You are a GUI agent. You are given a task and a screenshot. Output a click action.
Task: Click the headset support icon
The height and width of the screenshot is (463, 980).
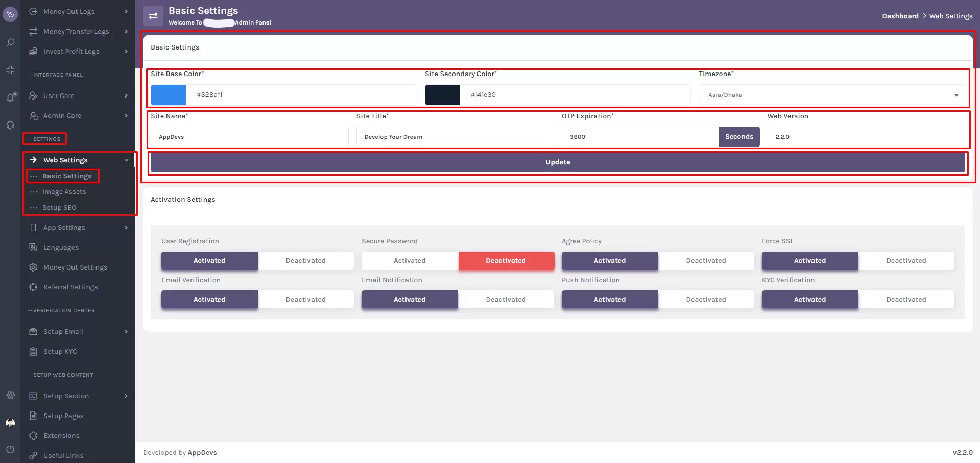(10, 125)
